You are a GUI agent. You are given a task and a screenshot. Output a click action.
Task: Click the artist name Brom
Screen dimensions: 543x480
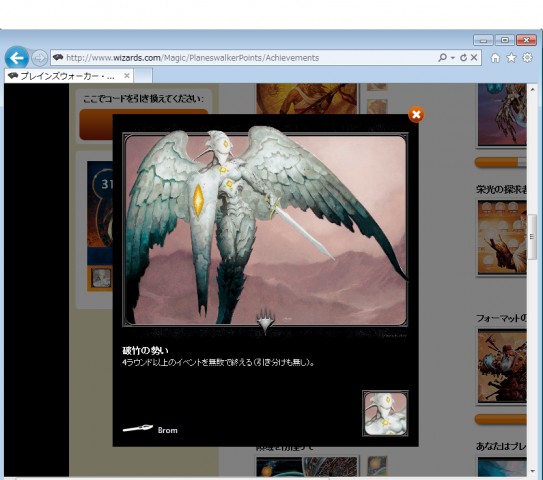pyautogui.click(x=168, y=430)
